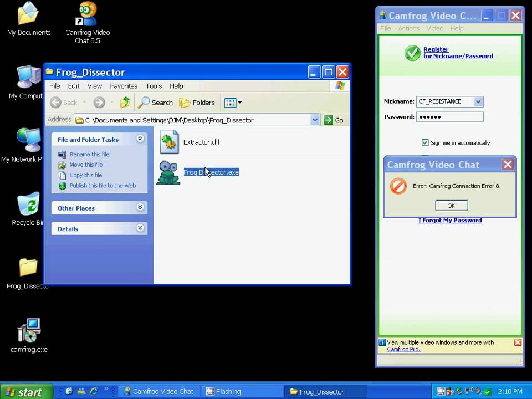Click the Back button in Explorer toolbar
Screen dimensions: 532x399
tap(64, 102)
